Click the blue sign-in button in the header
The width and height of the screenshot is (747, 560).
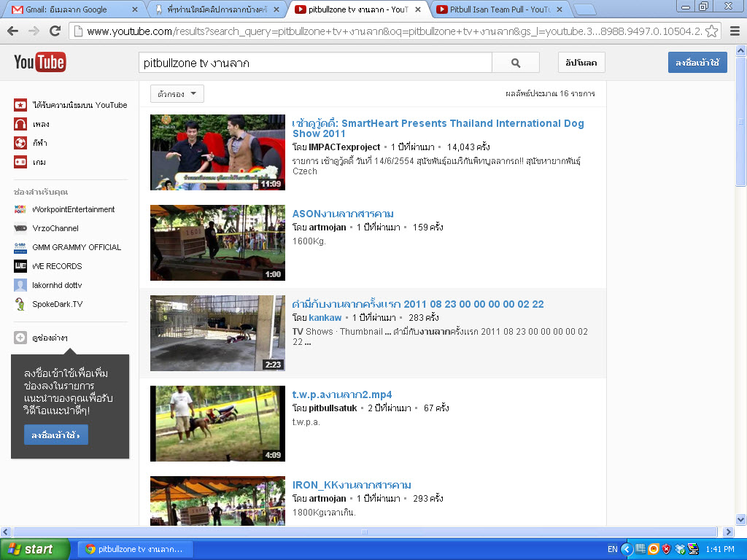tap(697, 63)
